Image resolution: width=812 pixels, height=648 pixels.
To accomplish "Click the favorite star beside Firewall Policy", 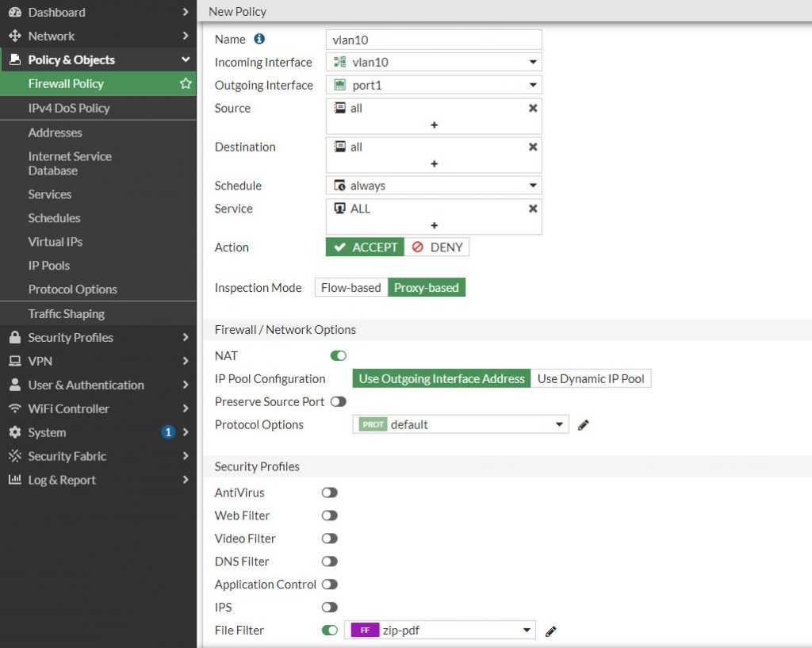I will [185, 83].
